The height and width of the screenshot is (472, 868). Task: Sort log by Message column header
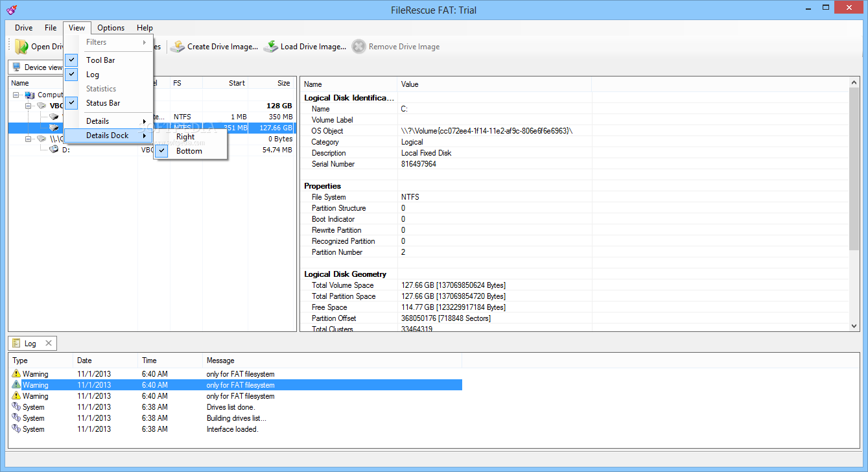(x=332, y=360)
